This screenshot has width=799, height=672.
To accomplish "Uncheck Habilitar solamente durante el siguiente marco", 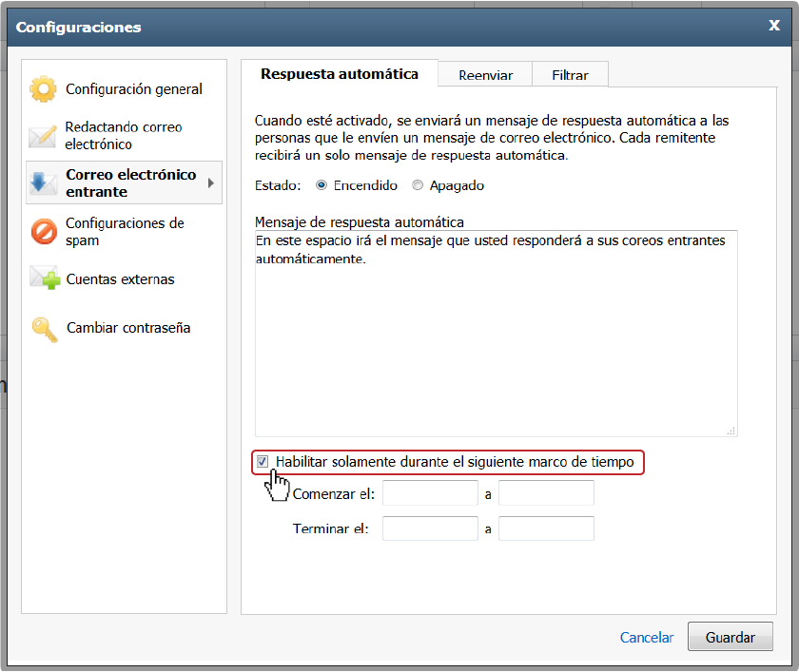I will click(x=263, y=462).
